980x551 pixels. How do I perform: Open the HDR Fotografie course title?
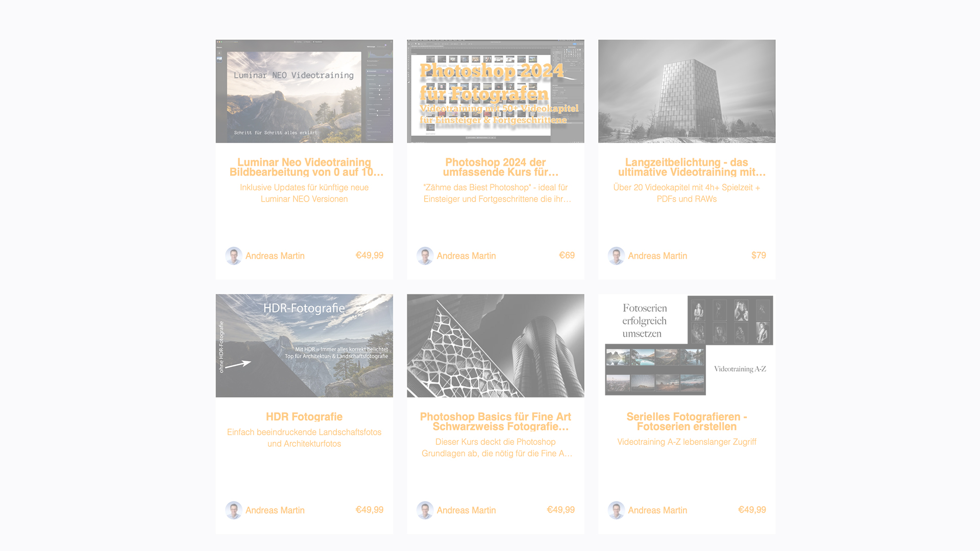tap(304, 417)
